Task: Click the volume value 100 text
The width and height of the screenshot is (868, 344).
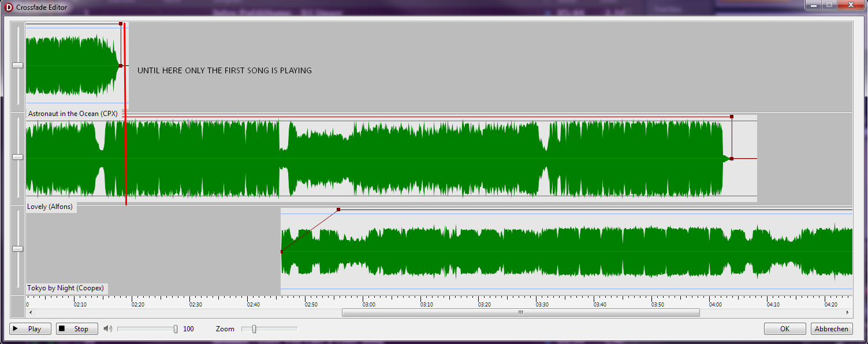Action: tap(188, 329)
